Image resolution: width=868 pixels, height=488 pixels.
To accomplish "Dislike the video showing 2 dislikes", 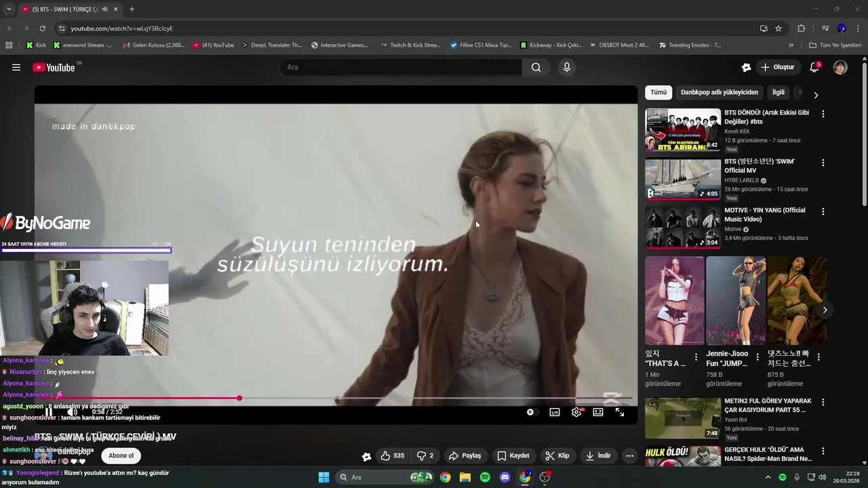I will (x=425, y=455).
